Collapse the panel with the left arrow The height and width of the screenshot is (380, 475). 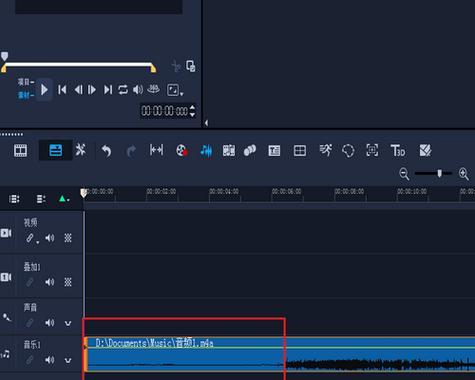(x=206, y=123)
